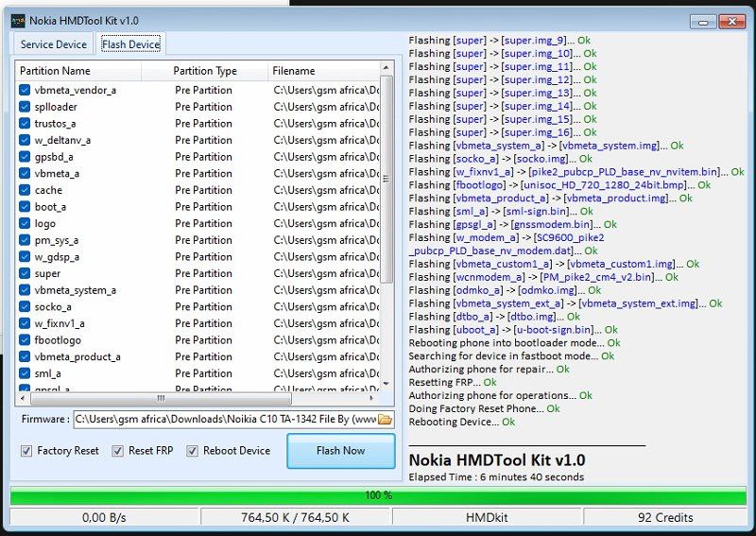
Task: Click the filename path in cache row
Action: coord(326,190)
